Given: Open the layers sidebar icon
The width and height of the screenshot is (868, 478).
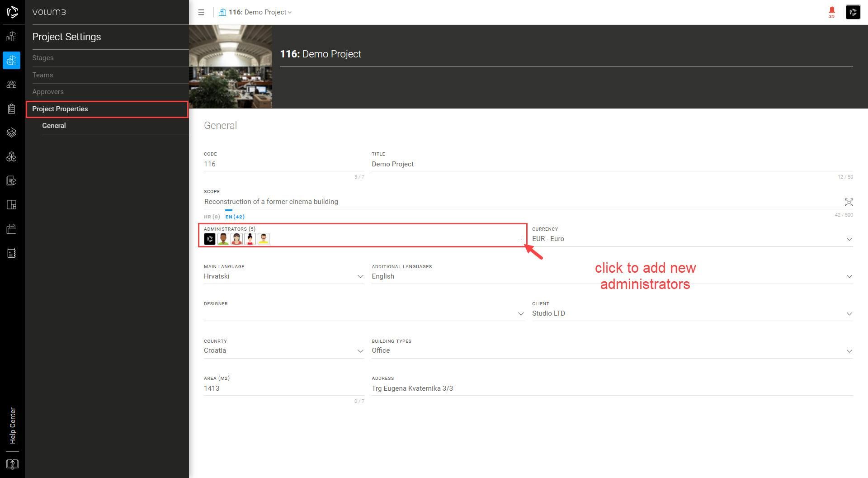Looking at the screenshot, I should click(x=12, y=133).
